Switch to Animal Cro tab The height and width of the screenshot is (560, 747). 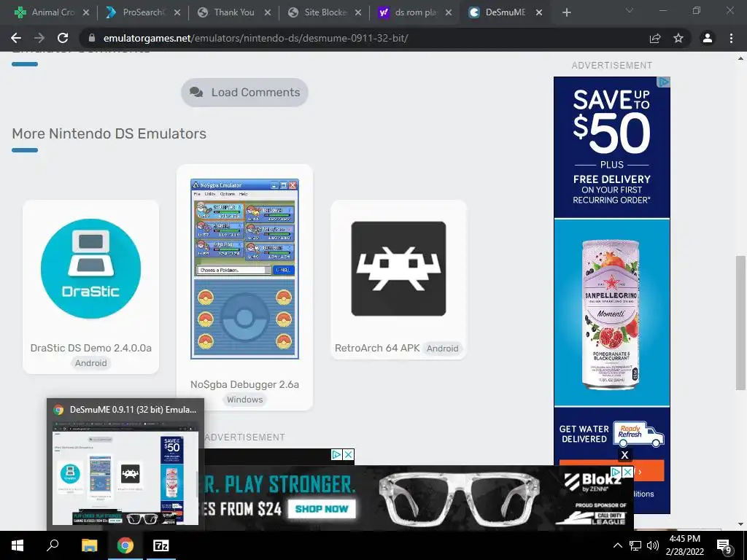coord(53,12)
